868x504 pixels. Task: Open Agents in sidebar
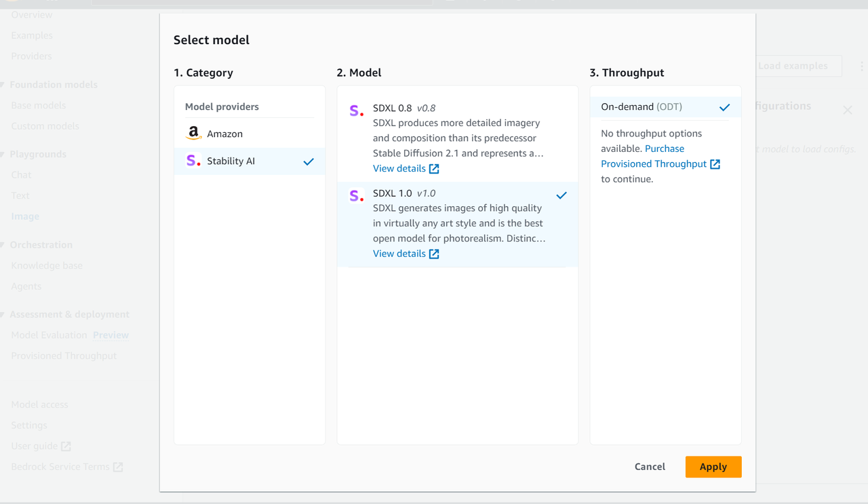point(26,286)
